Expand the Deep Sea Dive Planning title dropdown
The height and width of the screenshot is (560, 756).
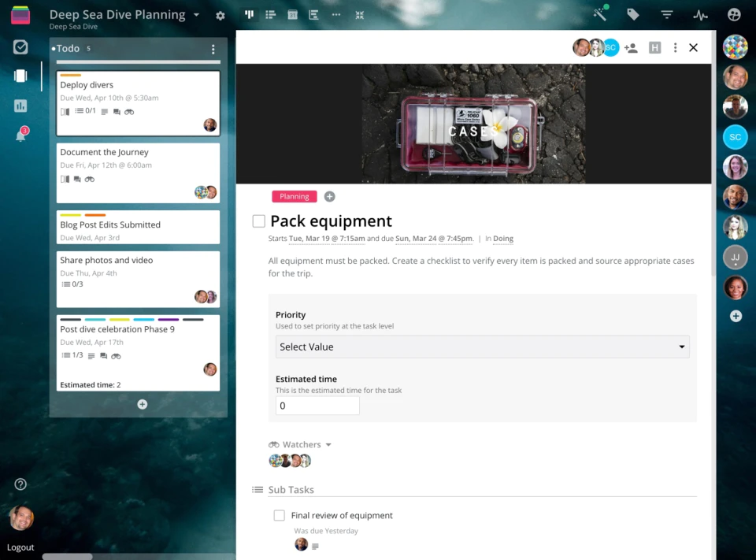[197, 15]
